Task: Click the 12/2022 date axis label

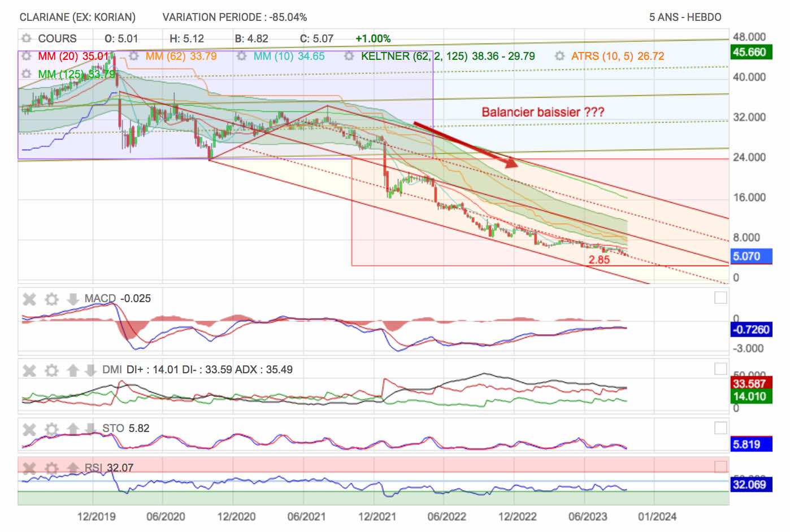Action: click(517, 517)
